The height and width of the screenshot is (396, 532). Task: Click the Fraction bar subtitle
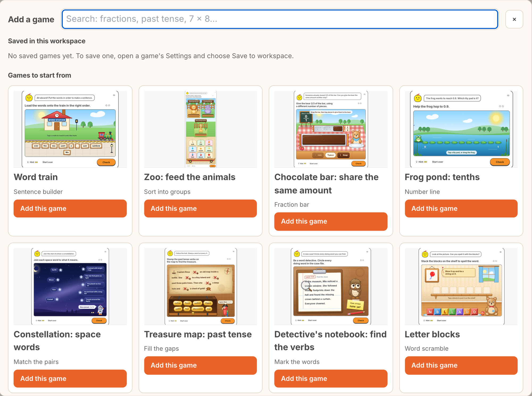point(292,204)
